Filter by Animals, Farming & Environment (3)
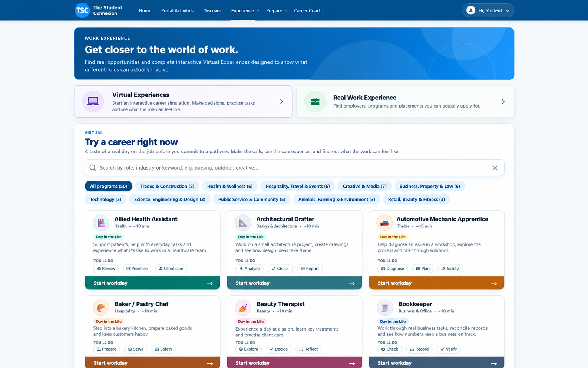This screenshot has height=368, width=588. coord(337,199)
